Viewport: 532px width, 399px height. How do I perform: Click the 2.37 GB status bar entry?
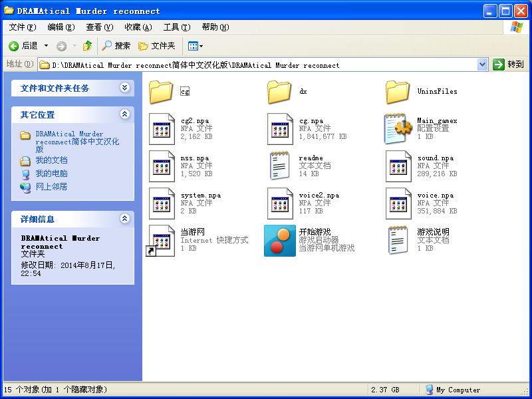386,390
